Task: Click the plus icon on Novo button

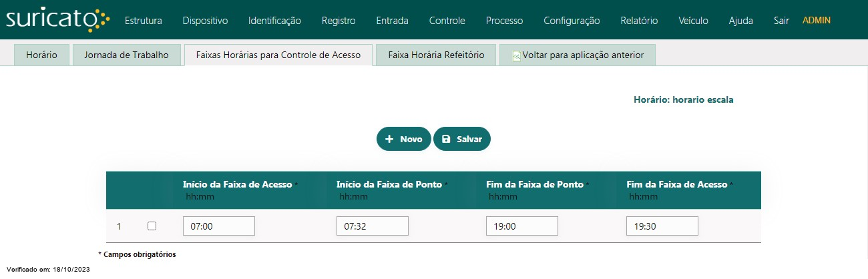Action: tap(390, 139)
